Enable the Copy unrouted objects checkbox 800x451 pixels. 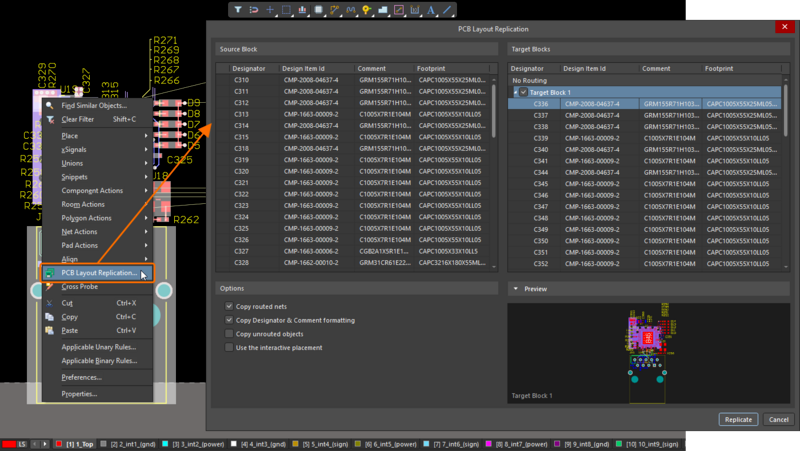[230, 334]
